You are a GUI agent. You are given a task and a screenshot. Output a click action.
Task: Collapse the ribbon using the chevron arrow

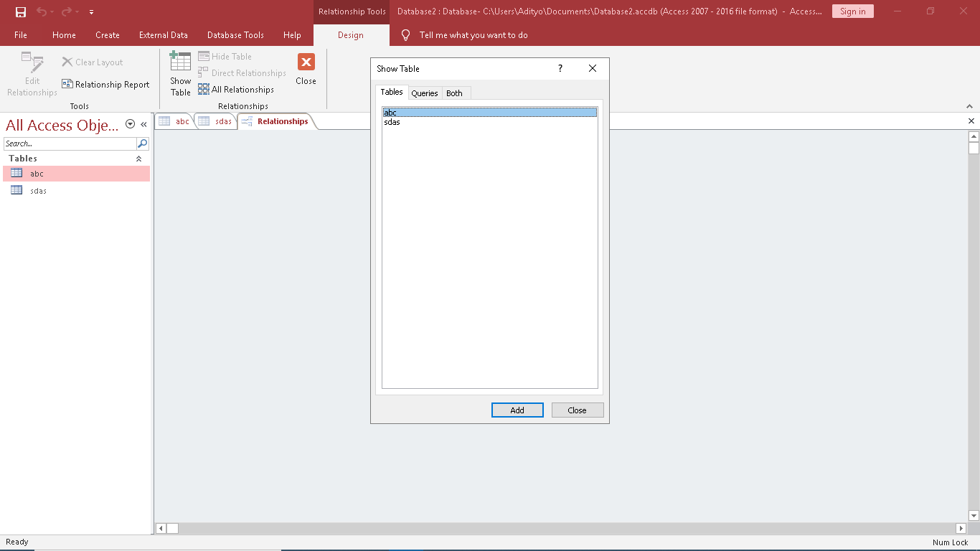(969, 106)
